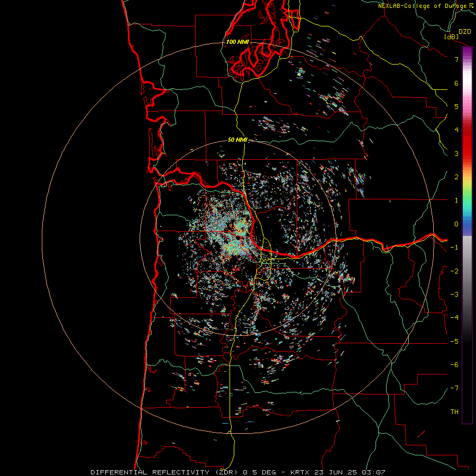Click the "-6" value on the legend
The height and width of the screenshot is (476, 476).
pos(454,365)
